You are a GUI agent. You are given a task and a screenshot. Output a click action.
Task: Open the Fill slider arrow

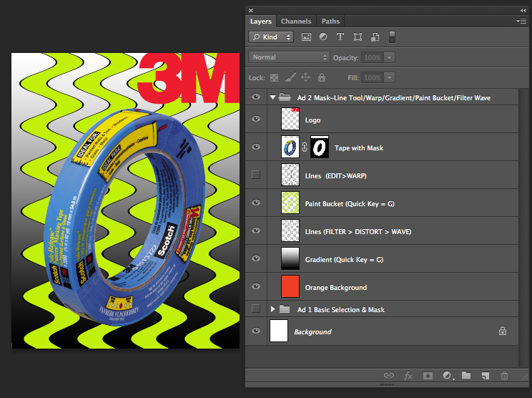pyautogui.click(x=390, y=78)
